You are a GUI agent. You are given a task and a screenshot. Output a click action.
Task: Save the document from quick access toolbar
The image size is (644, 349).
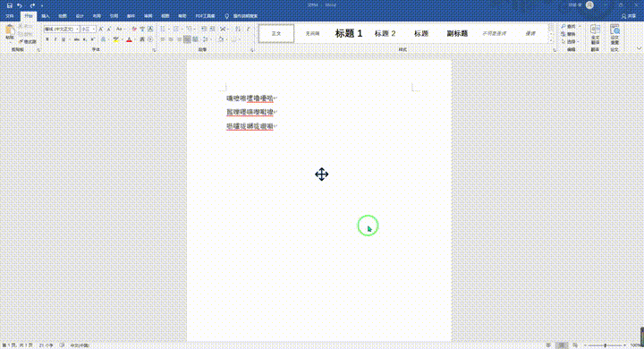pyautogui.click(x=10, y=5)
